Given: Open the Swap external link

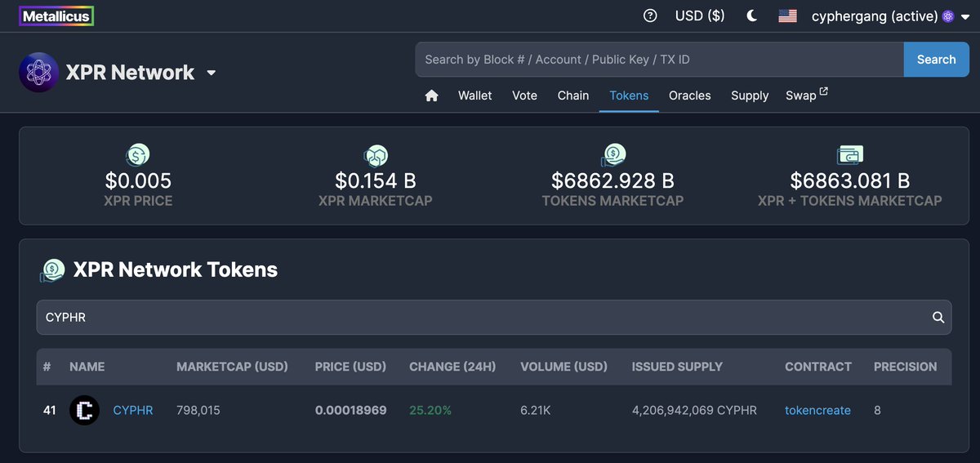Looking at the screenshot, I should [807, 96].
